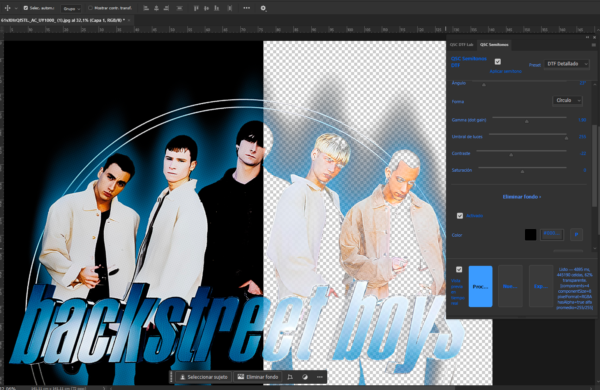
Task: Click the drag handle of contextual task bar
Action: point(171,377)
